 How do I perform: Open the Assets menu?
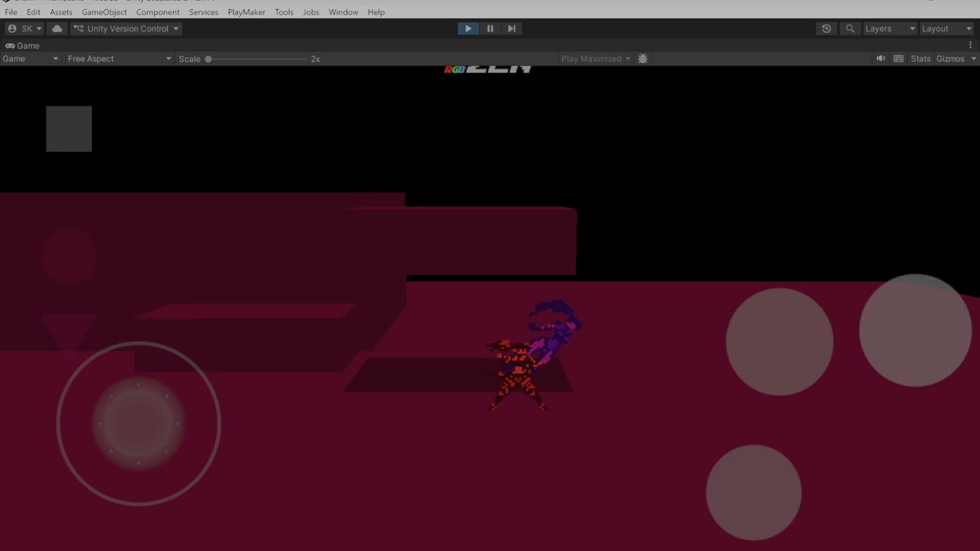coord(61,12)
